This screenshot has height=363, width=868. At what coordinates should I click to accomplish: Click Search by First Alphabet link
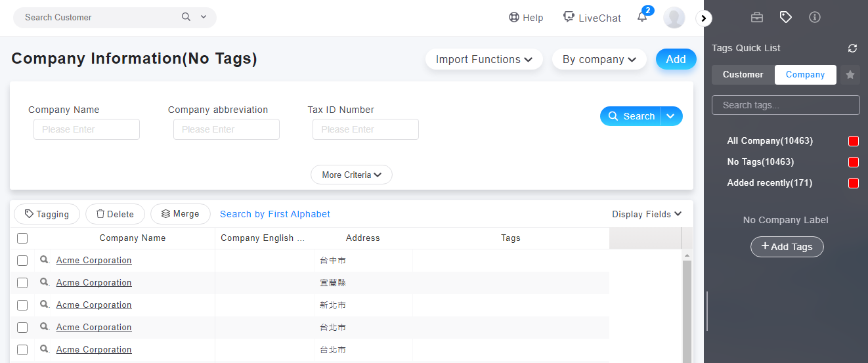pos(275,214)
